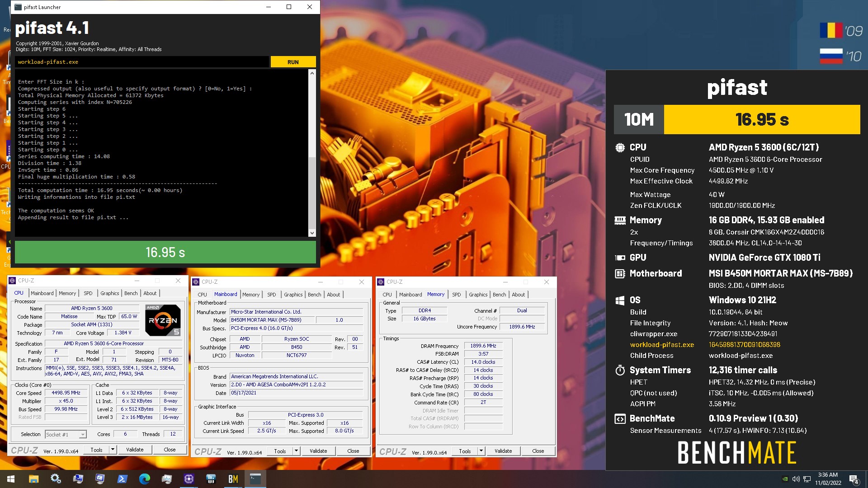
Task: Open File Explorer from the taskbar
Action: point(33,479)
